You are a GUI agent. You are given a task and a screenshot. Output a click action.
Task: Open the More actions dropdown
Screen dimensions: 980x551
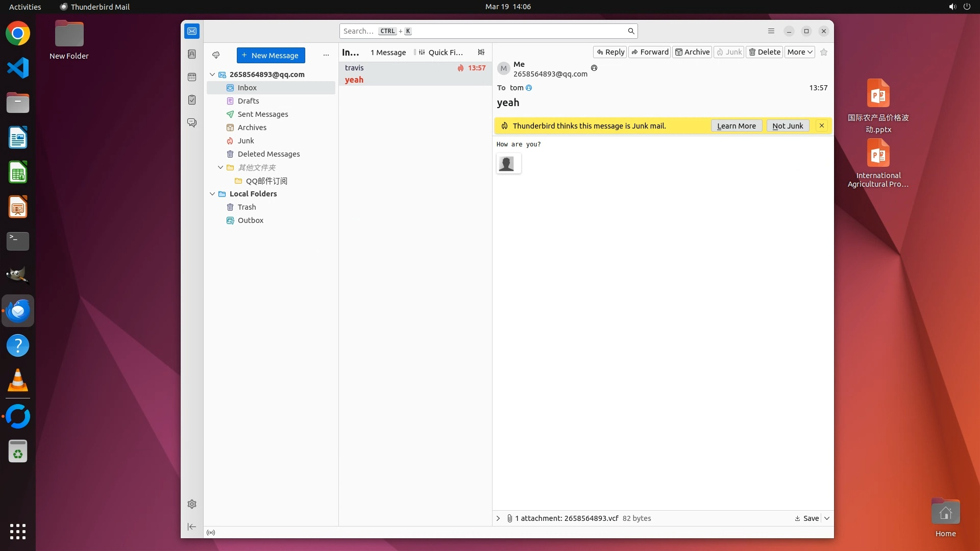click(799, 52)
